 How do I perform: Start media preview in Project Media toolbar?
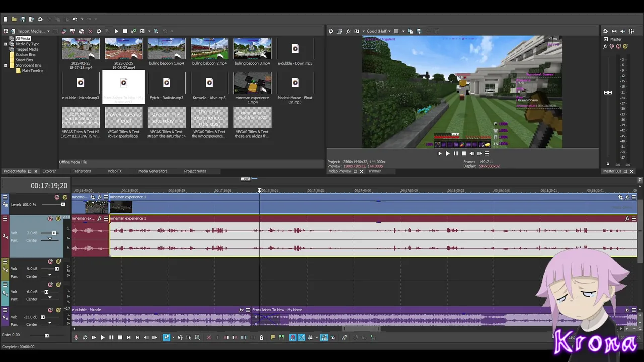tap(116, 31)
